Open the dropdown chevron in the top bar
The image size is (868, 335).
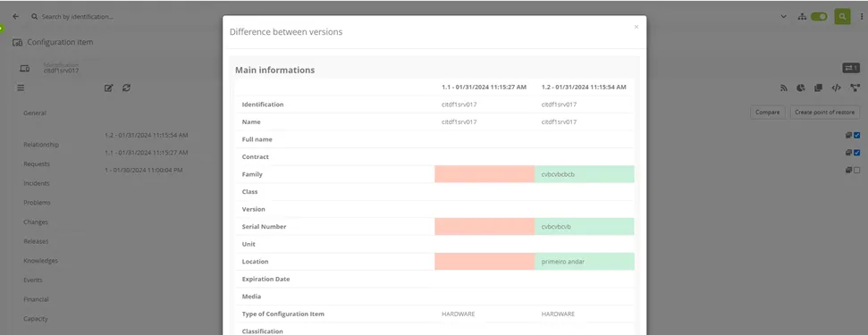coord(783,17)
